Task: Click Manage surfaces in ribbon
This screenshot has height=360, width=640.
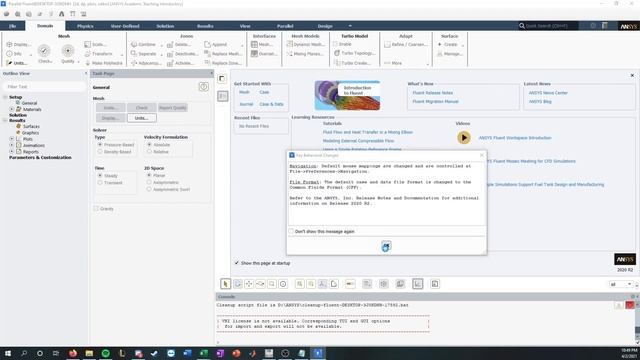Action: click(x=449, y=54)
